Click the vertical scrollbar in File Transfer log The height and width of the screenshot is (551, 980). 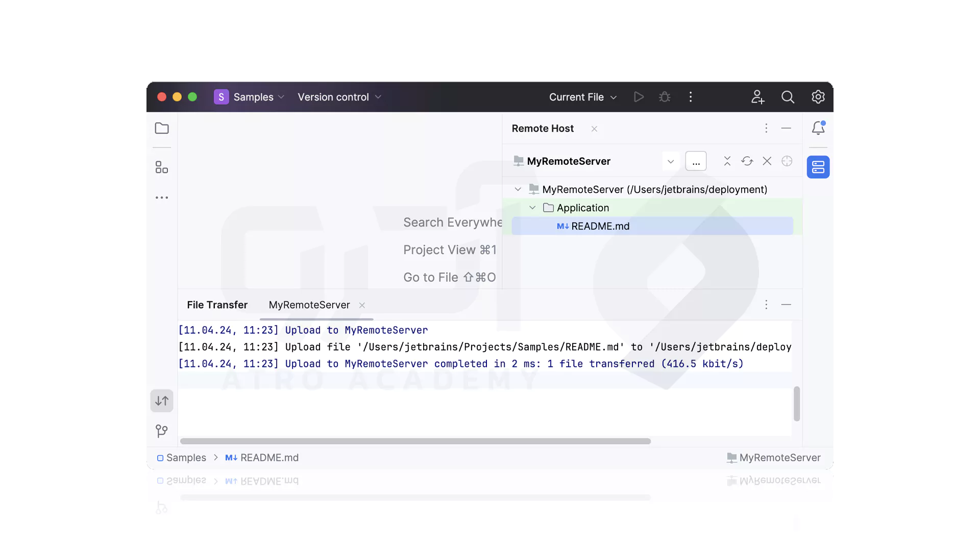(x=796, y=404)
